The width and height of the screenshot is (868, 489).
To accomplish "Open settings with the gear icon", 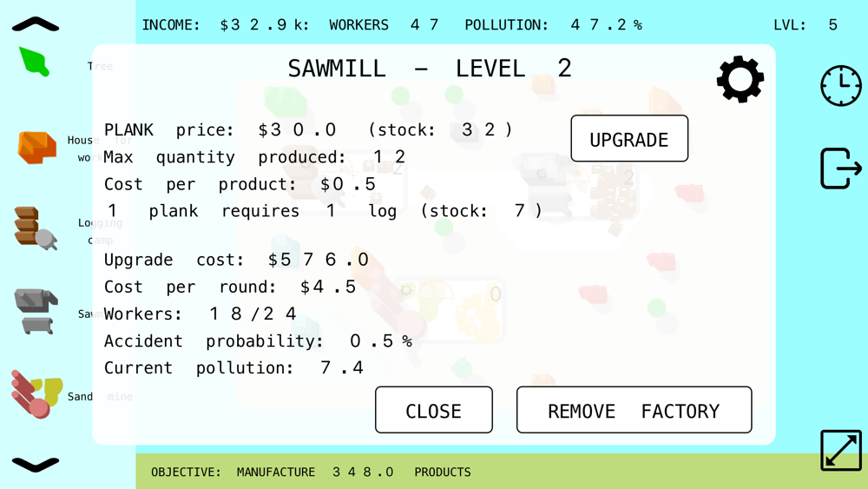I will [740, 79].
